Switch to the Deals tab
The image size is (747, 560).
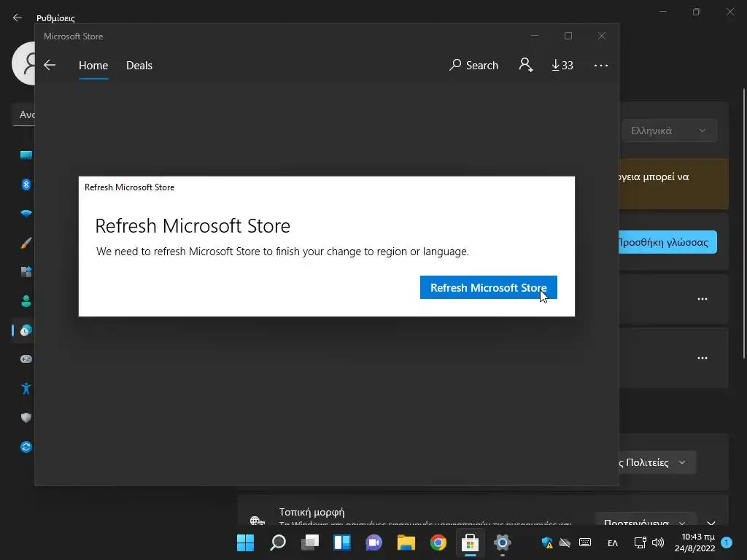[139, 65]
